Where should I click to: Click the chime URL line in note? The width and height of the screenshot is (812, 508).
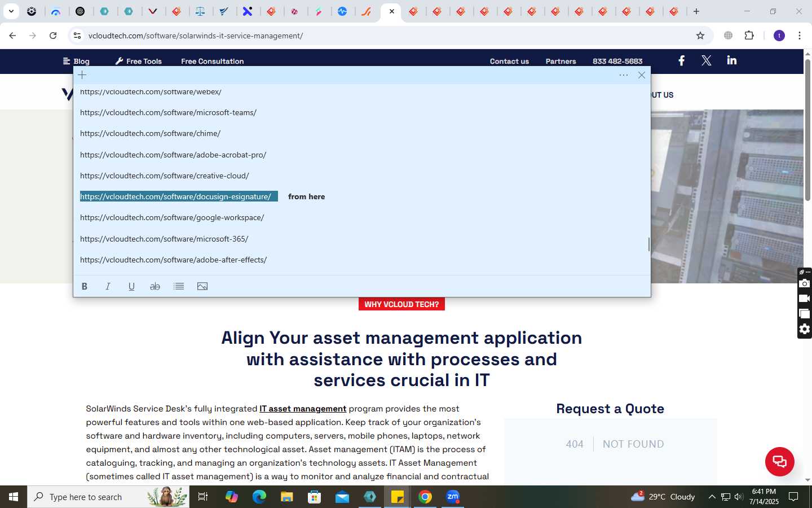[150, 133]
